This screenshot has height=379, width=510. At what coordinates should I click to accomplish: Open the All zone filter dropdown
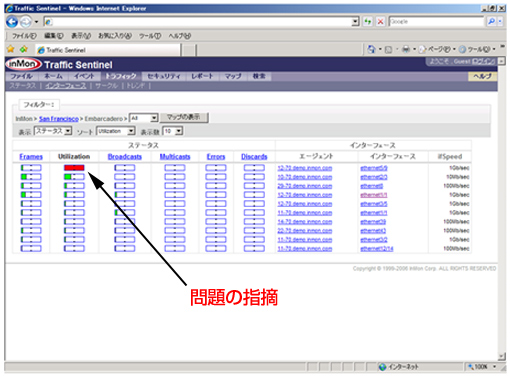tap(143, 118)
